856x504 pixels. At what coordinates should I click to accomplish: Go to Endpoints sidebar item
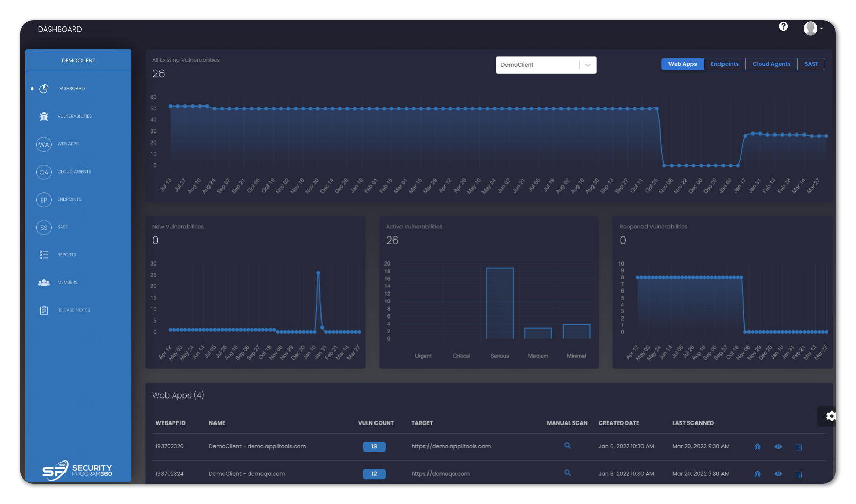pyautogui.click(x=69, y=200)
